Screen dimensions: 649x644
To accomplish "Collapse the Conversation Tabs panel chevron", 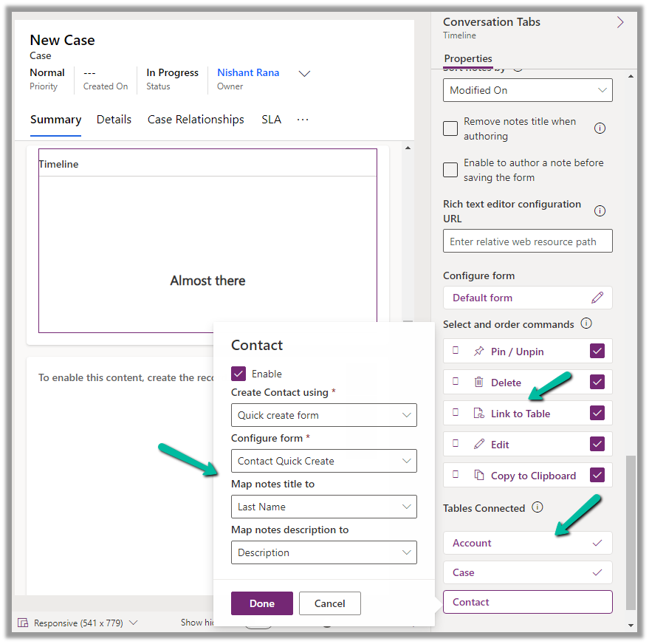I will (x=620, y=22).
